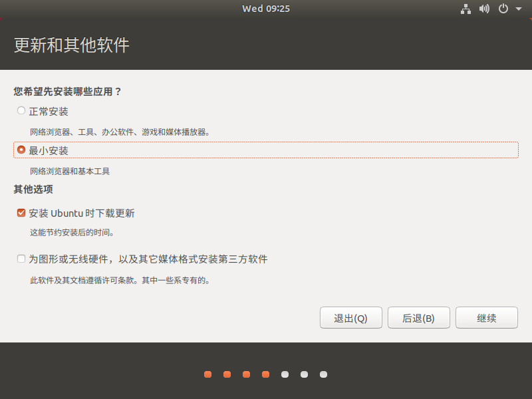Viewport: 532px width, 399px height.
Task: Expand the system menu dropdown arrow
Action: (x=519, y=9)
